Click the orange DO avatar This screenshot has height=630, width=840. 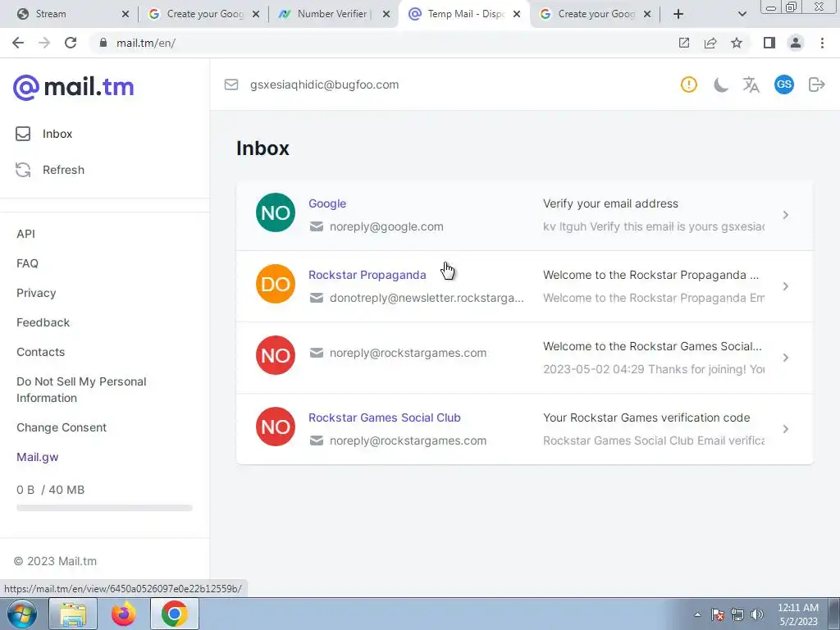coord(276,284)
